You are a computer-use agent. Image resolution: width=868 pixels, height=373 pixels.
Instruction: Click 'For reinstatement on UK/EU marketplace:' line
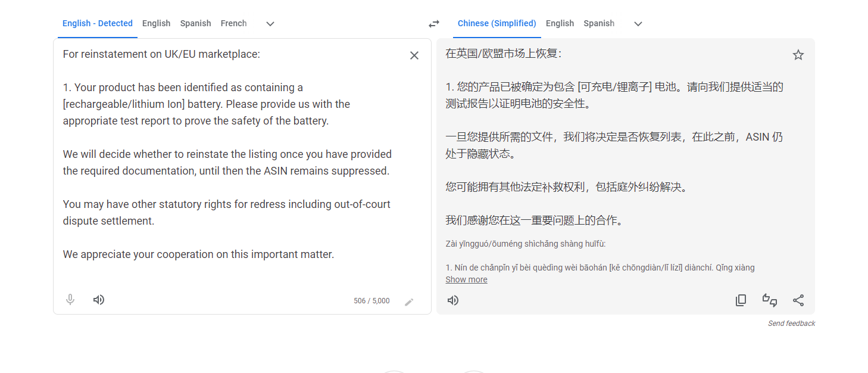[x=161, y=54]
